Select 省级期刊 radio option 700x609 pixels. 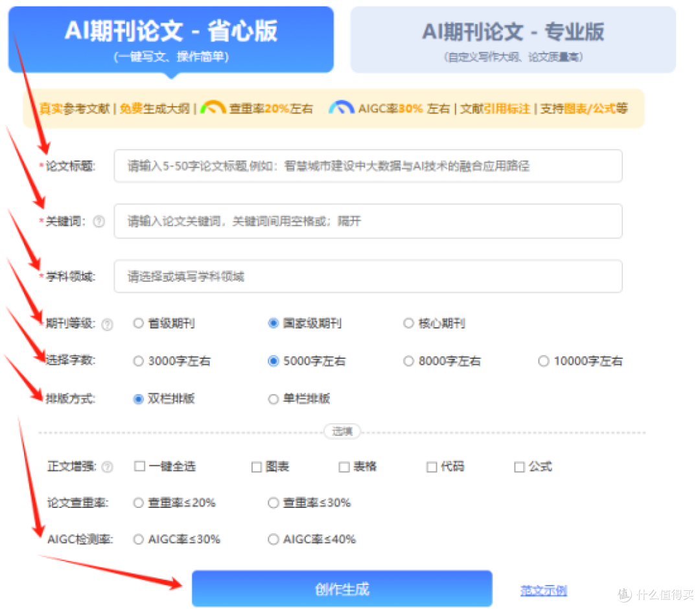[139, 323]
